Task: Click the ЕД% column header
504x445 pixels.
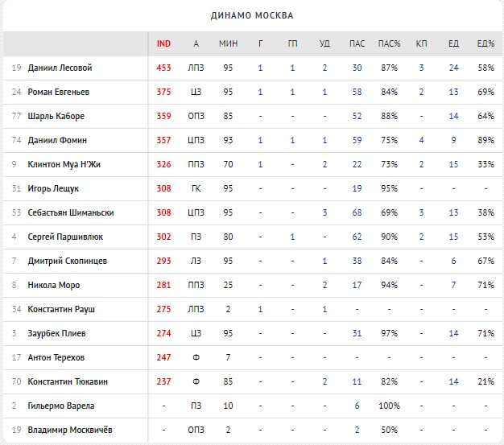Action: tap(485, 43)
